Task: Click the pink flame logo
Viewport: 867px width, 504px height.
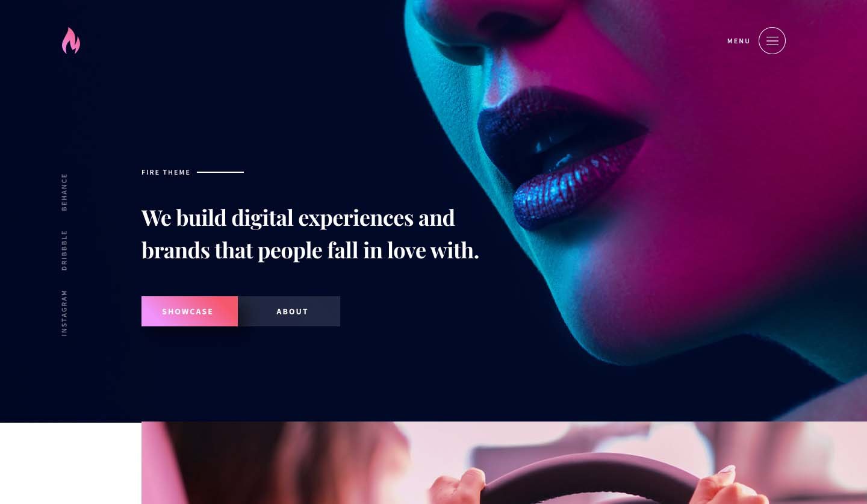Action: pyautogui.click(x=71, y=40)
